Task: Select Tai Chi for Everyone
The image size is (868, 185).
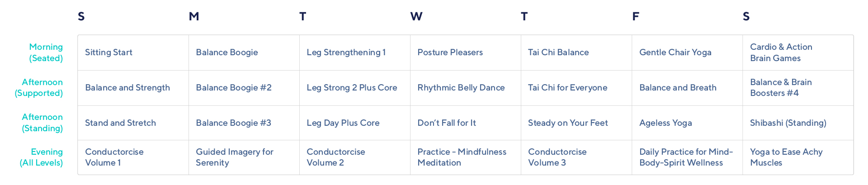Action: (x=567, y=88)
